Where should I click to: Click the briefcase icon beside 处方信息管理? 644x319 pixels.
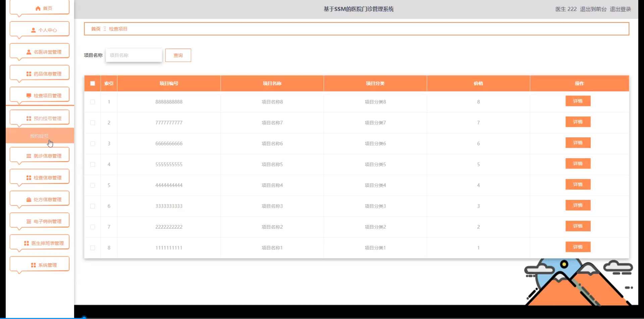coord(29,199)
